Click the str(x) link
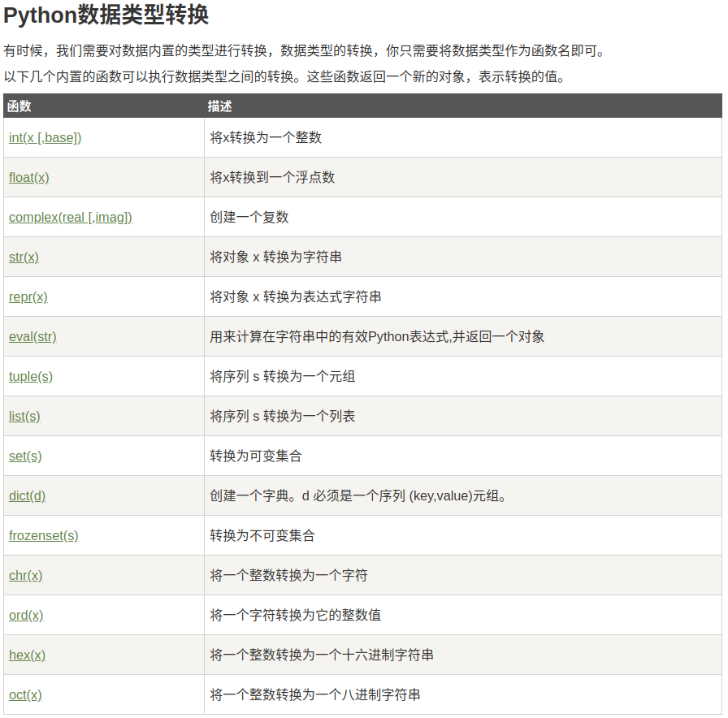 click(24, 257)
